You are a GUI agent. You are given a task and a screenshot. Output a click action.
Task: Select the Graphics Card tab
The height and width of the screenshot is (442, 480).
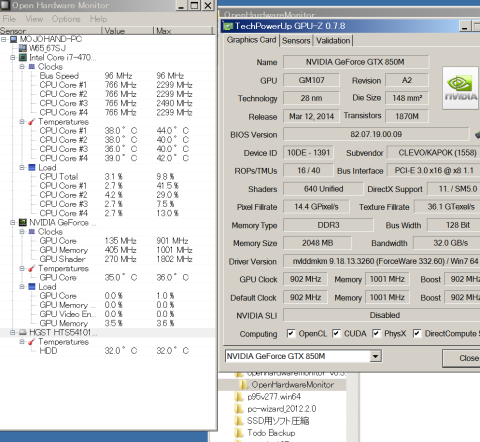251,40
